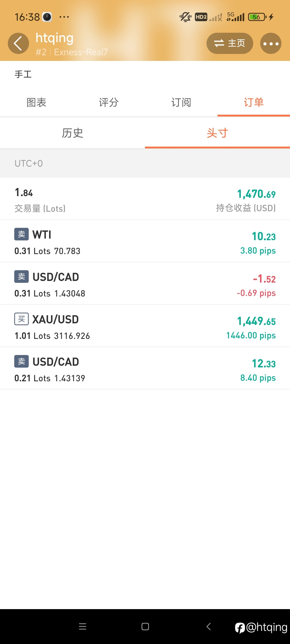Tap the UTC+0 timezone label
The width and height of the screenshot is (290, 644).
tap(29, 163)
